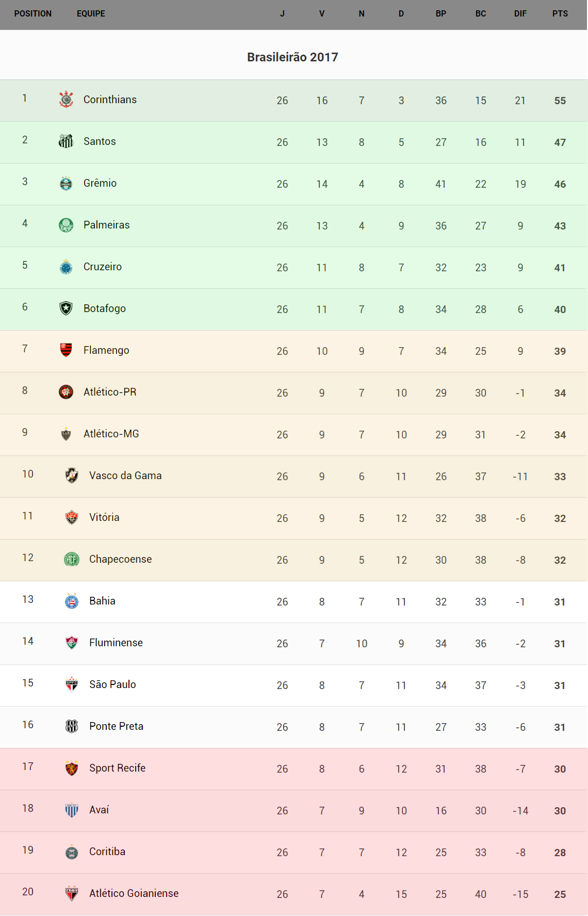Click the EQUIPE column header

[91, 14]
